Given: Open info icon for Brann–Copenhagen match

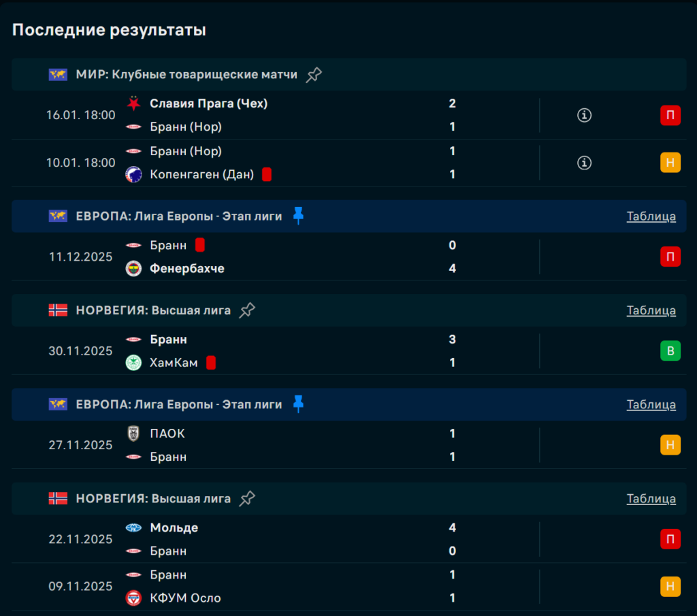Looking at the screenshot, I should point(584,163).
